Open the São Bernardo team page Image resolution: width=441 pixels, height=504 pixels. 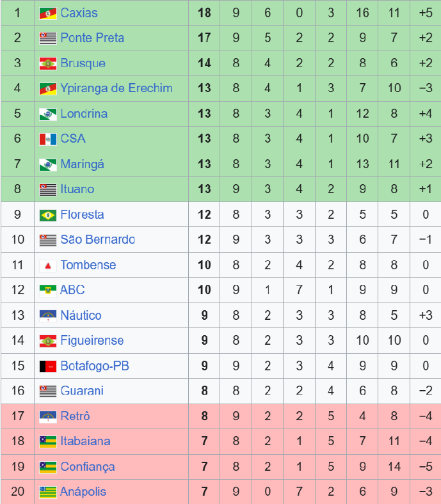tap(98, 239)
